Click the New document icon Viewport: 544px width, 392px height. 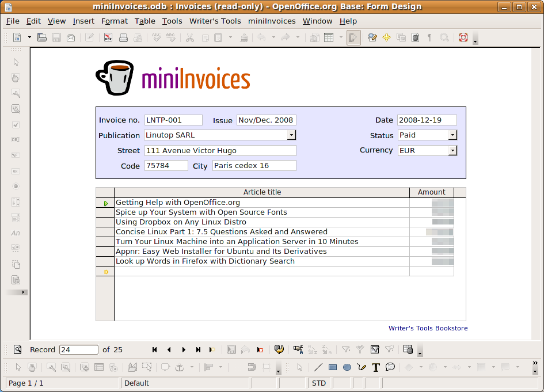(17, 37)
